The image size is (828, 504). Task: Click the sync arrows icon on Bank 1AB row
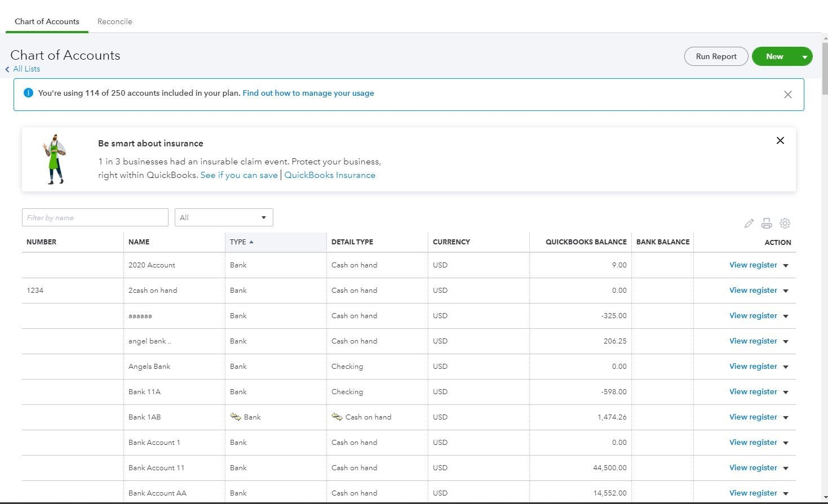point(237,417)
